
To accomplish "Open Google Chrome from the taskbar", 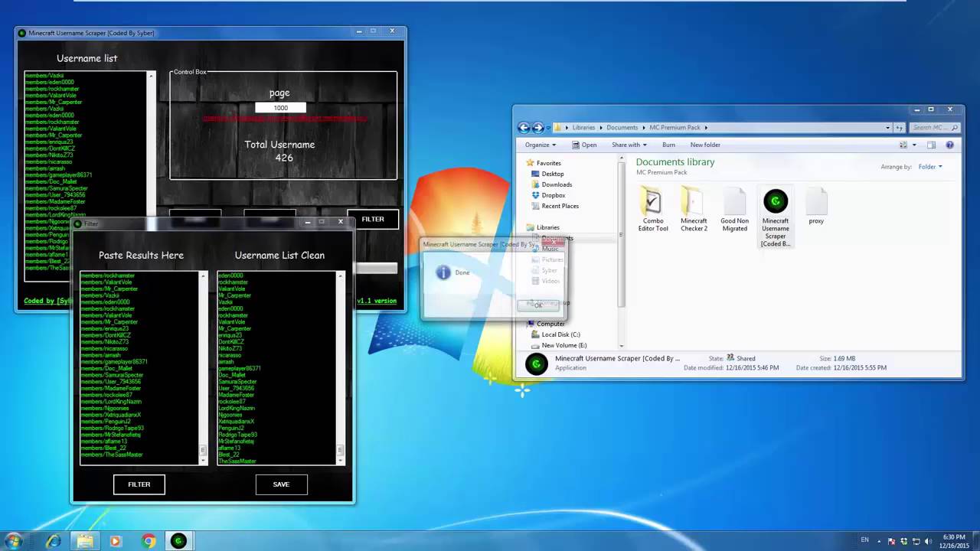I will (149, 541).
